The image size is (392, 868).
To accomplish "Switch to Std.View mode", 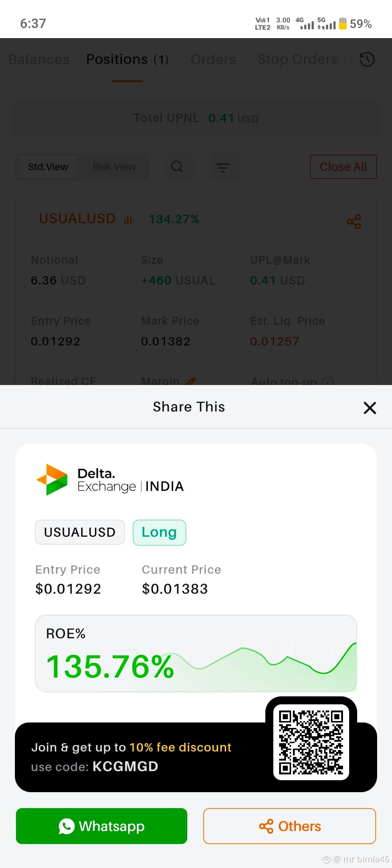I will [x=48, y=167].
